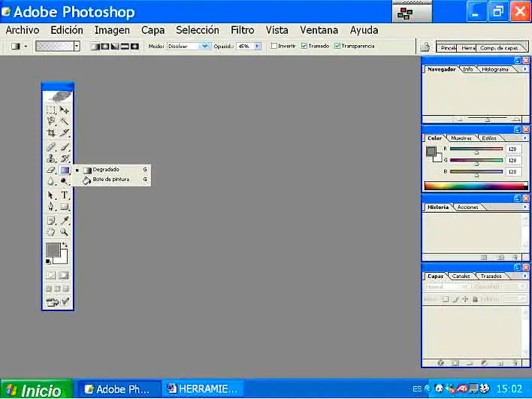
Task: Open the Navegador panel flyout menu
Action: click(525, 69)
